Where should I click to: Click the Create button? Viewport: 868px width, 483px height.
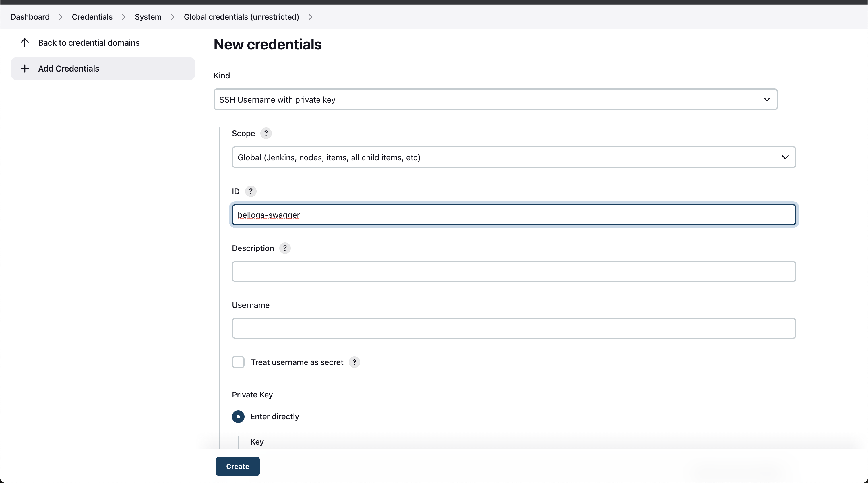[x=238, y=466]
